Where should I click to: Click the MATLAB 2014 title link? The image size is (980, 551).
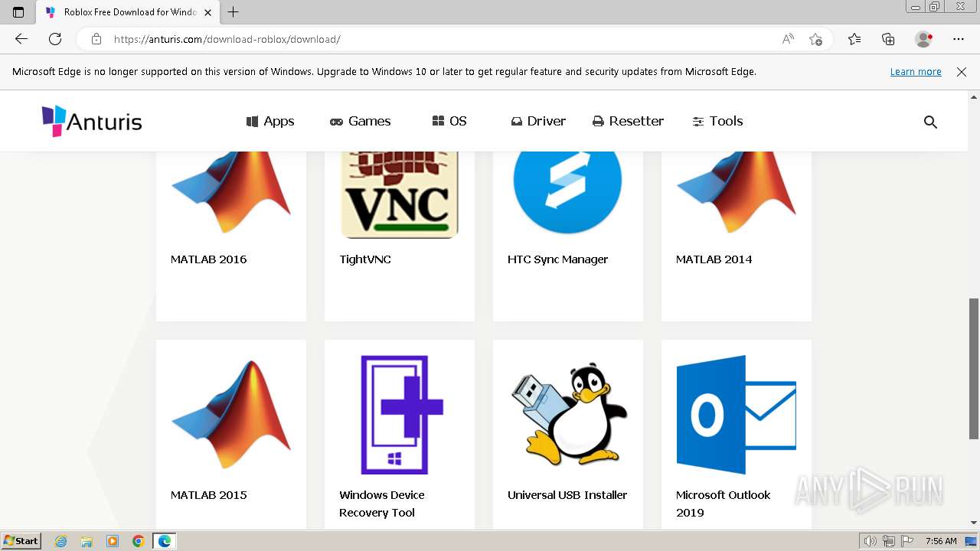coord(714,259)
